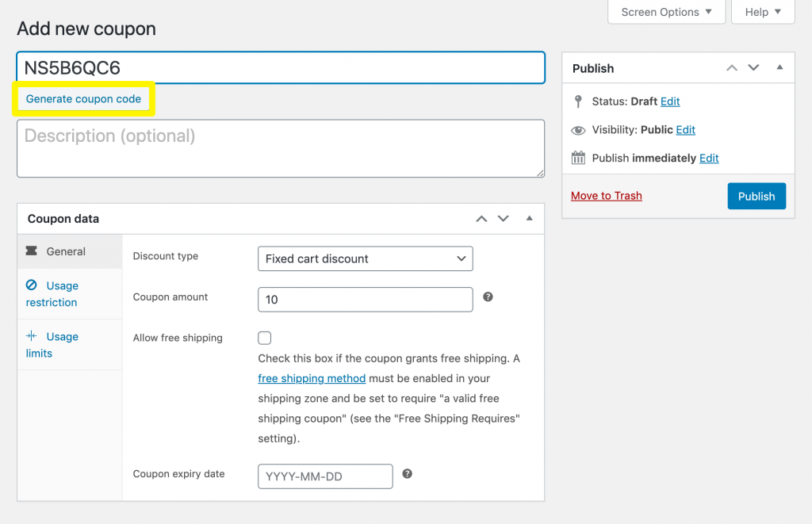The width and height of the screenshot is (812, 524).
Task: Click the help icon beside Coupon amount
Action: (488, 297)
